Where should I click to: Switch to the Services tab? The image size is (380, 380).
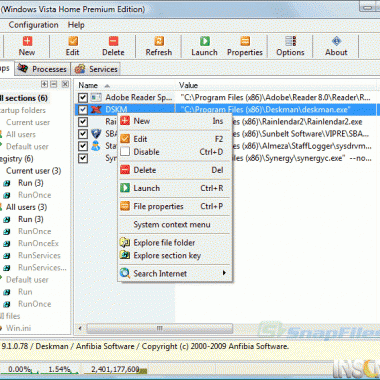[96, 69]
